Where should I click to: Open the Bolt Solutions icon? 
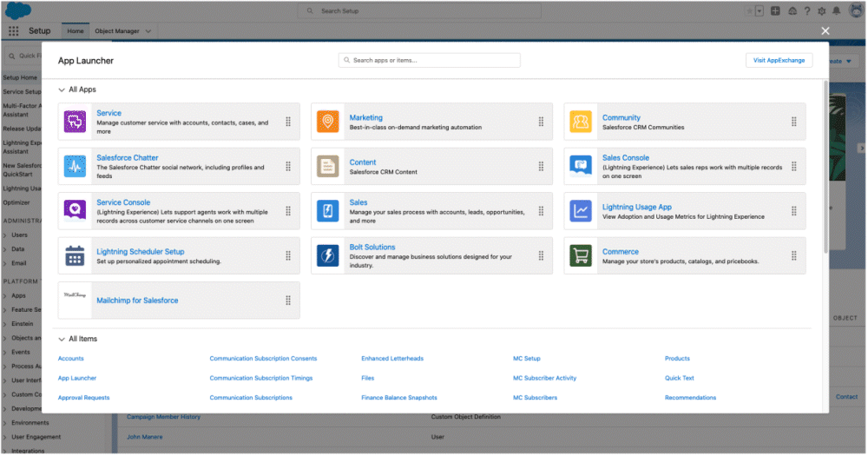pyautogui.click(x=328, y=256)
